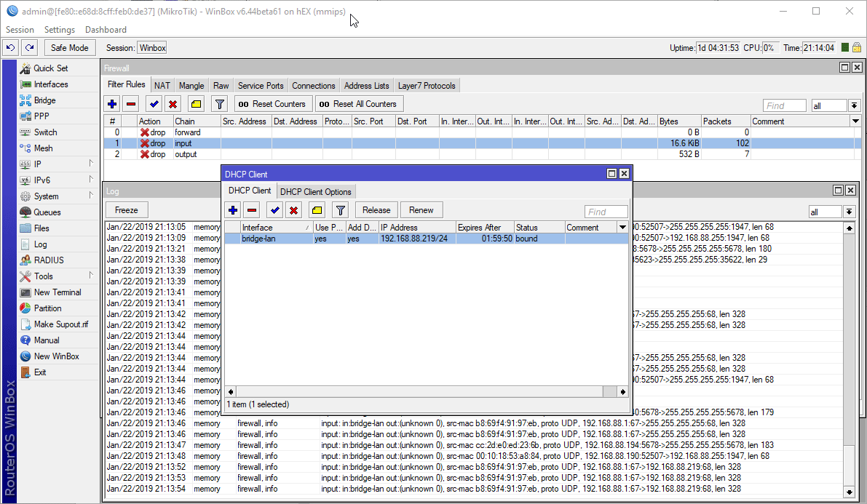Screen dimensions: 867x504
Task: Enable firewall rule (check icon)
Action: (154, 104)
